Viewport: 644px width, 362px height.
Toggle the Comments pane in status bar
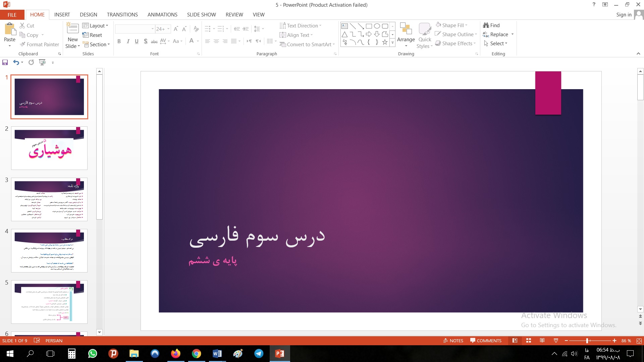(486, 341)
